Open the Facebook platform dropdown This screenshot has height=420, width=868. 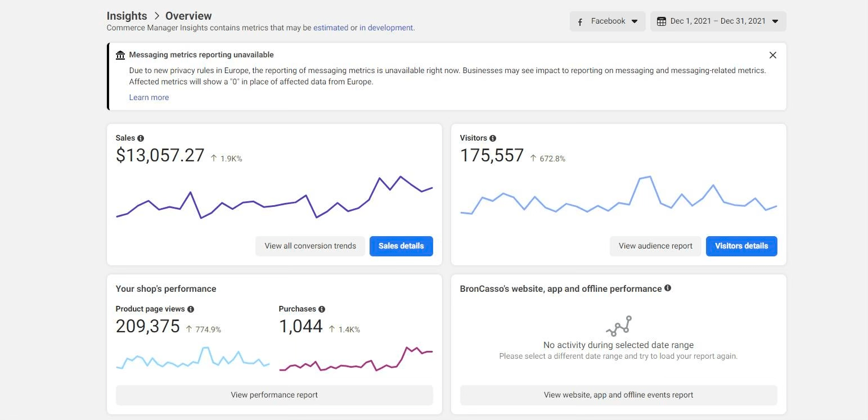click(x=608, y=21)
